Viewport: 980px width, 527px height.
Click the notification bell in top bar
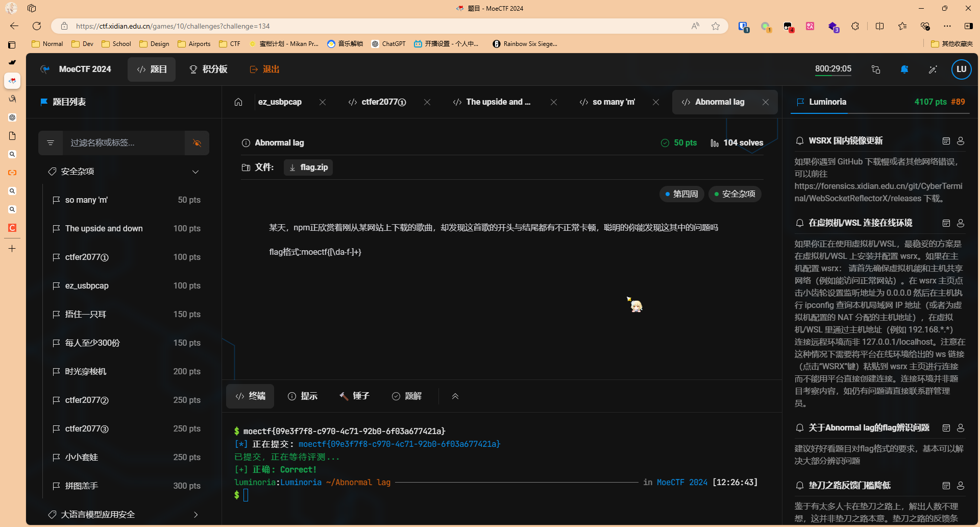pyautogui.click(x=904, y=69)
